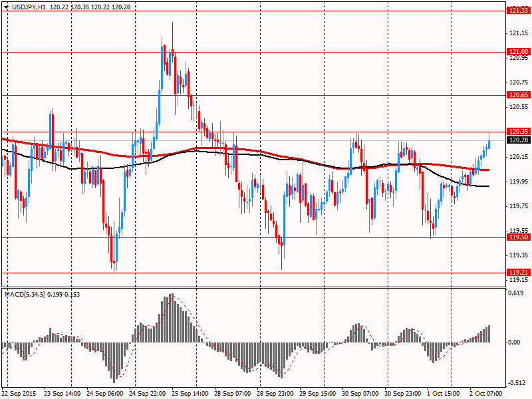Click the MACD scale value 0.619
This screenshot has height=399, width=532.
tap(516, 293)
